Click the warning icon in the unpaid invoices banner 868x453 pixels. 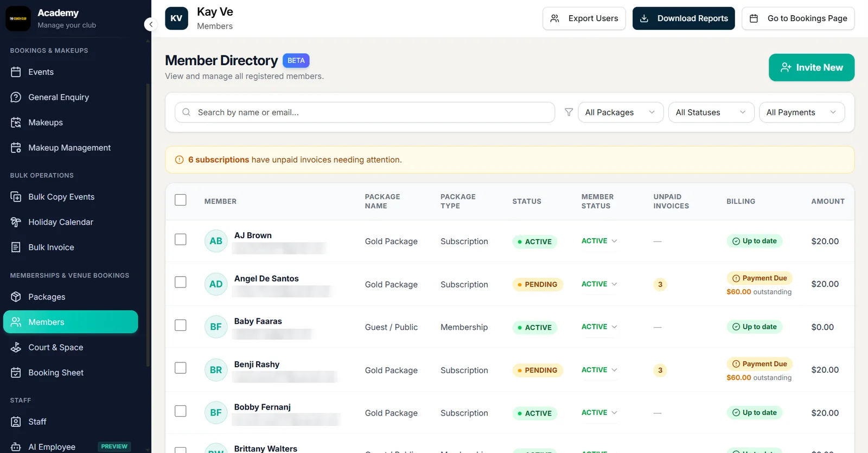[179, 160]
